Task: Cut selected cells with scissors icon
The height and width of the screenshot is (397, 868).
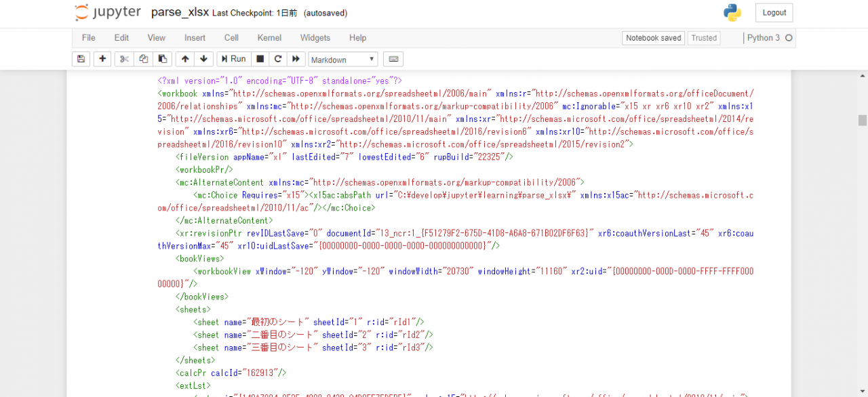Action: tap(124, 59)
